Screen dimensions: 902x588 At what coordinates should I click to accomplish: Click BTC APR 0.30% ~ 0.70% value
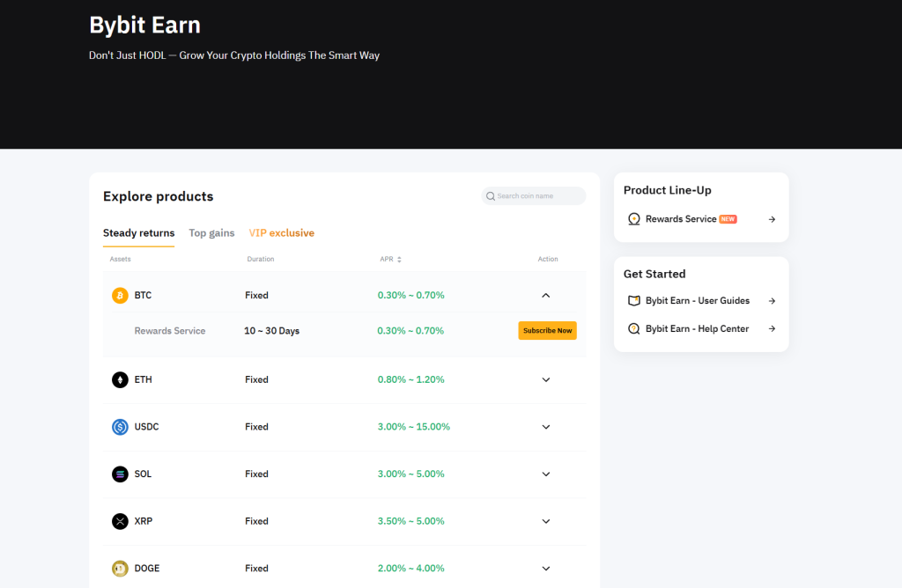[x=410, y=296]
